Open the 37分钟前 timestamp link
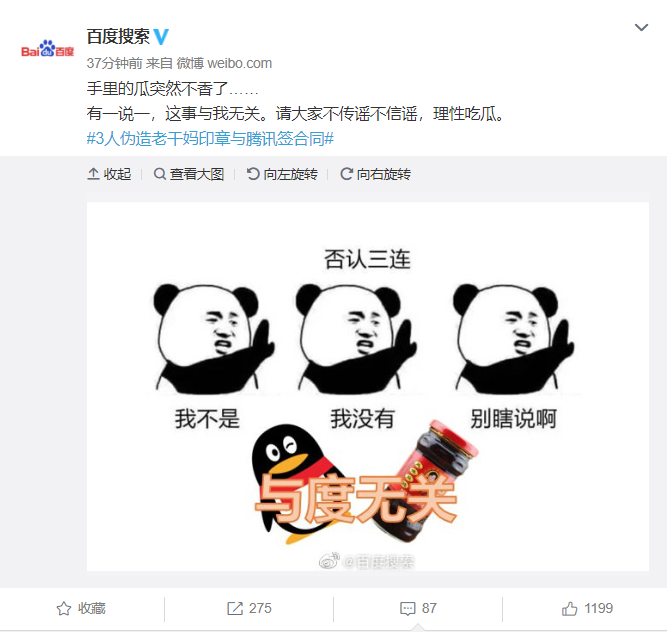Image resolution: width=667 pixels, height=632 pixels. pyautogui.click(x=114, y=63)
